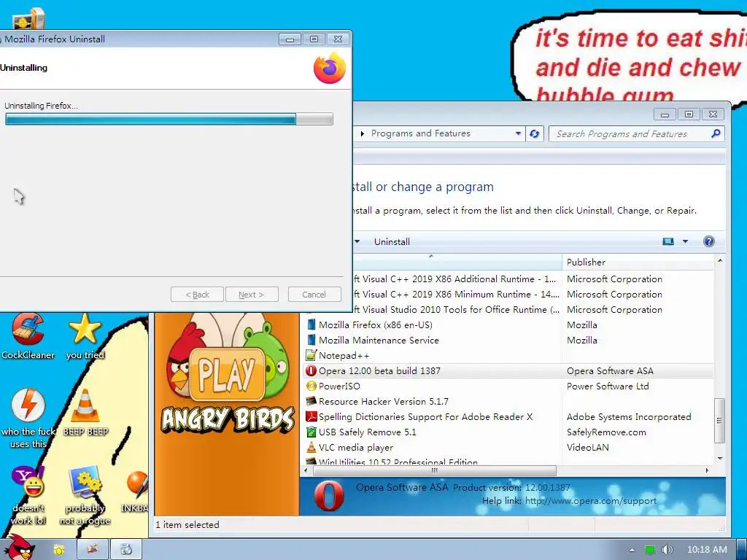
Task: Select Opera 12.00 beta build 1387 row
Action: (x=508, y=370)
